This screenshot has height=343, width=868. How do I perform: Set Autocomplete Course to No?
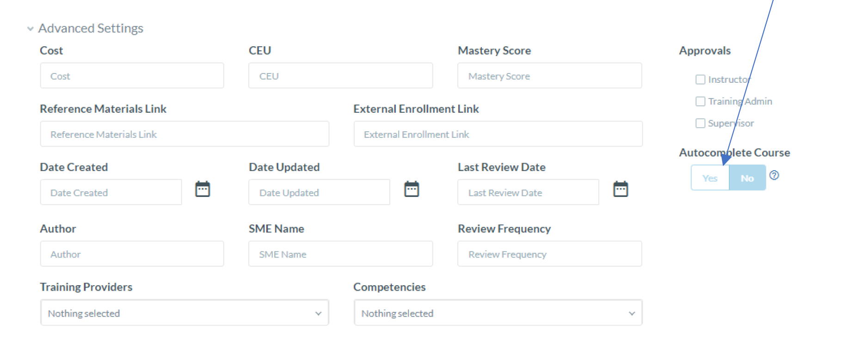(x=747, y=178)
